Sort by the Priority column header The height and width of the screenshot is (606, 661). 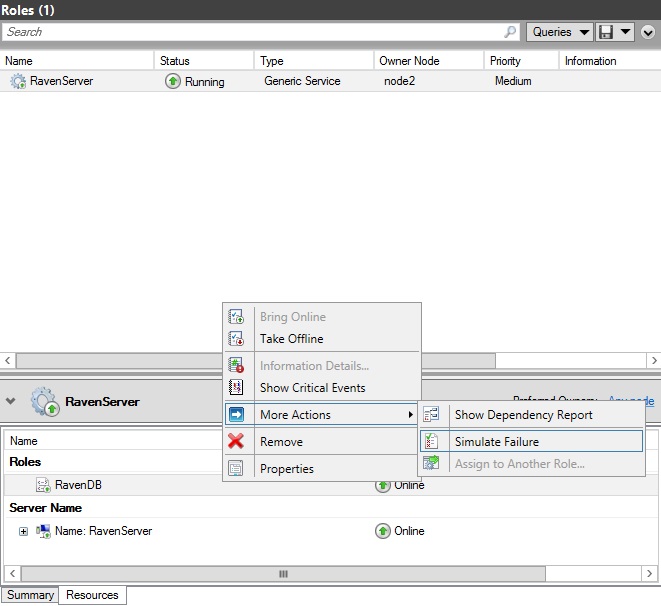521,61
